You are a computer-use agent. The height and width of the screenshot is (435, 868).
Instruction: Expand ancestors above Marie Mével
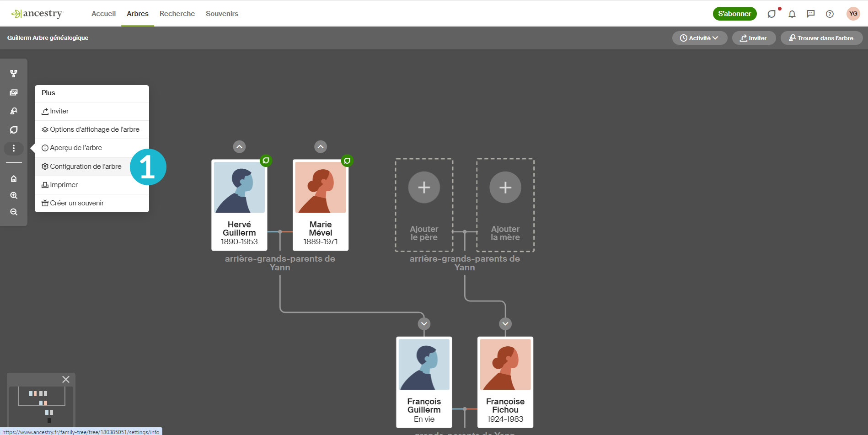click(x=321, y=147)
